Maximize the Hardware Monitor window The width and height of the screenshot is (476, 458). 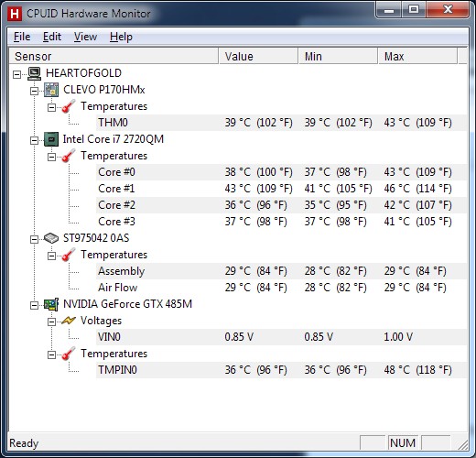click(x=414, y=10)
